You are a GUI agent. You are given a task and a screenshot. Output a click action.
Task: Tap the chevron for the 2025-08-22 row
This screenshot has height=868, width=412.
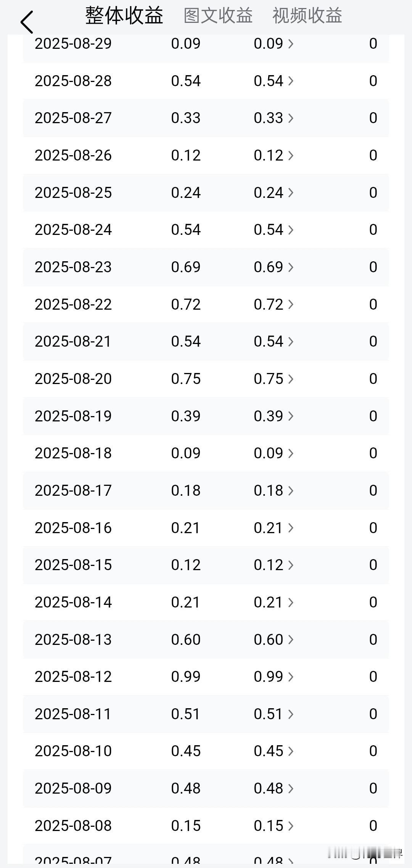tap(291, 304)
